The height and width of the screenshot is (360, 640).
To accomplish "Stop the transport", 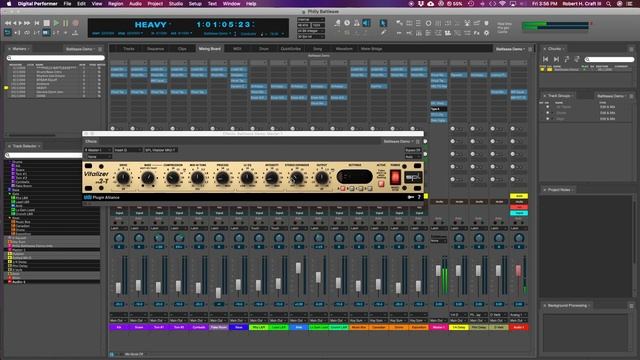I will point(47,23).
